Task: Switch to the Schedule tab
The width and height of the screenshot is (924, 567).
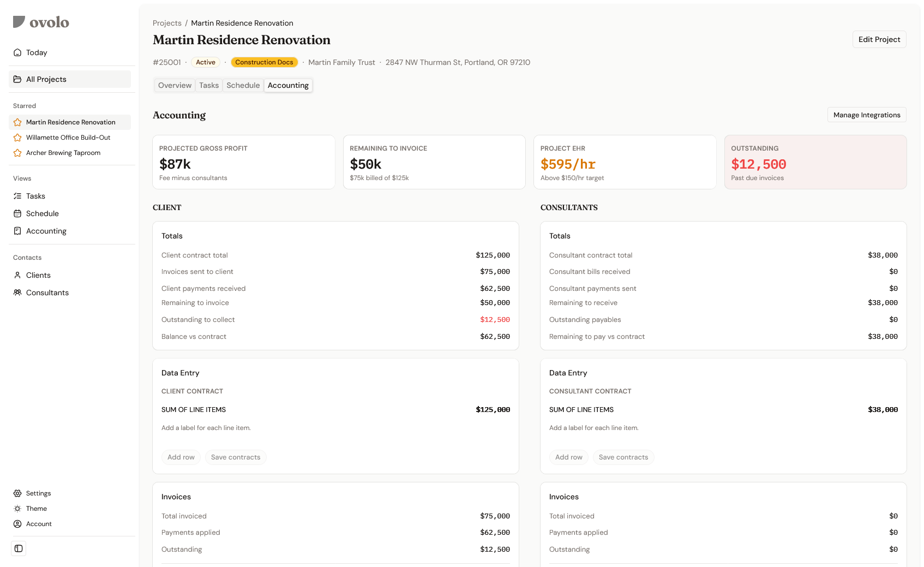Action: click(243, 85)
